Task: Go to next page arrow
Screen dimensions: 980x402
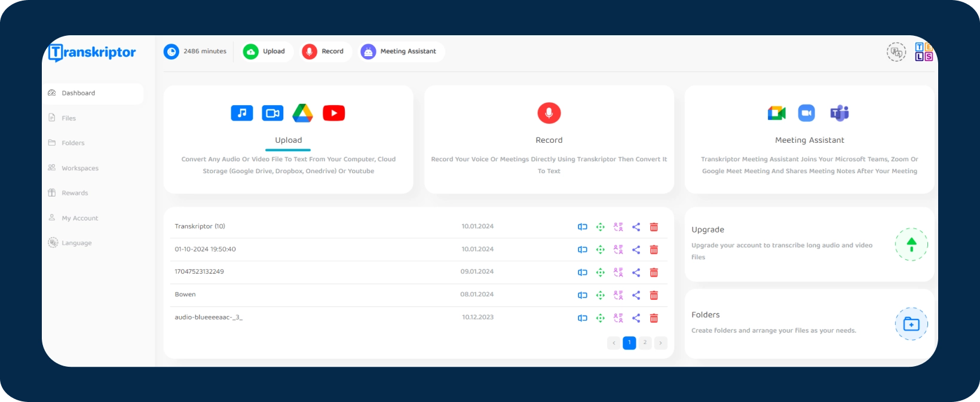Action: [x=660, y=343]
